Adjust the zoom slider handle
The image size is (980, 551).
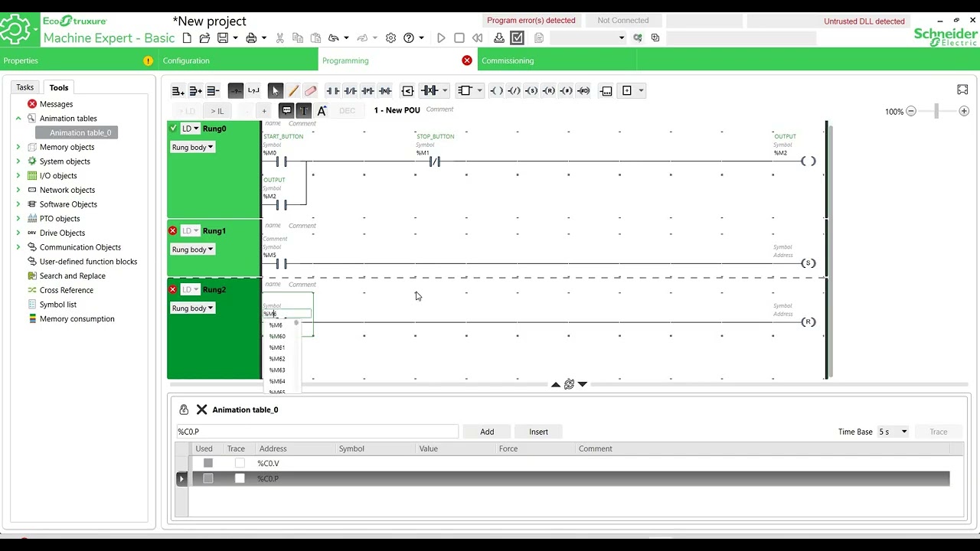tap(936, 111)
